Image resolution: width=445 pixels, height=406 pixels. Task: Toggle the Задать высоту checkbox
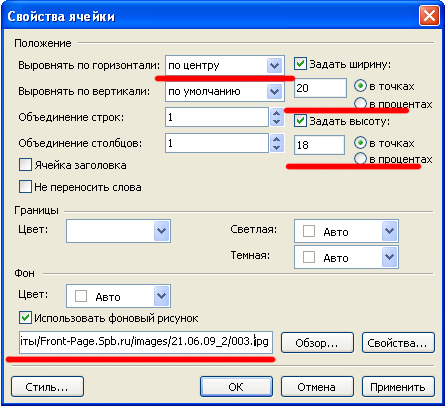(x=300, y=121)
